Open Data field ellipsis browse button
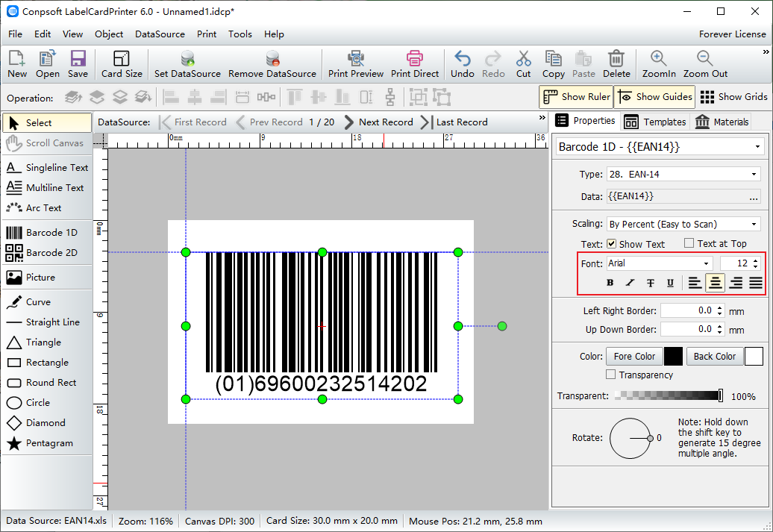 pyautogui.click(x=754, y=197)
